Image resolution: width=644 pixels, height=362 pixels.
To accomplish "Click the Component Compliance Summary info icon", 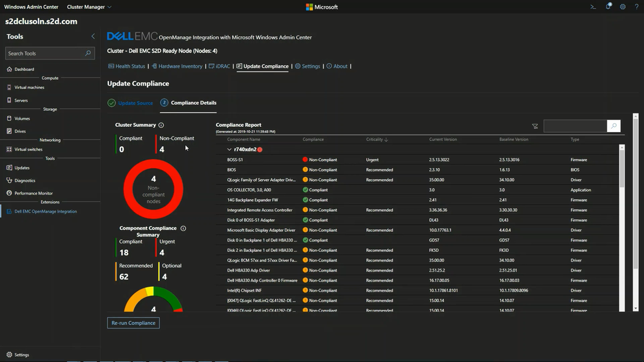I will coord(183,228).
